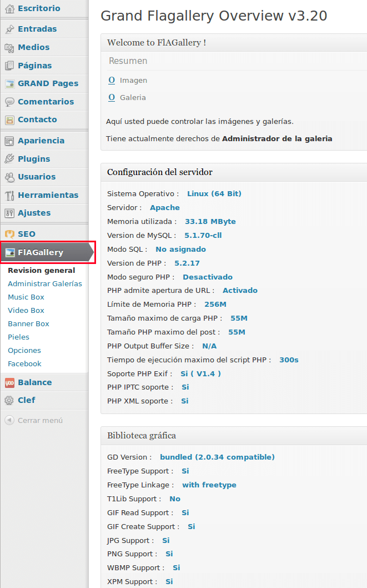367x588 pixels.
Task: Click PHP version 5.2.17 value
Action: (187, 263)
